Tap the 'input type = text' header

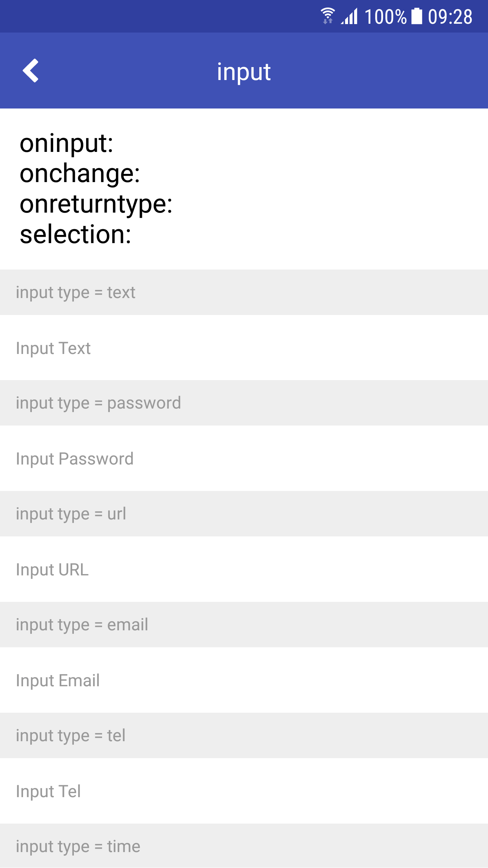(76, 292)
